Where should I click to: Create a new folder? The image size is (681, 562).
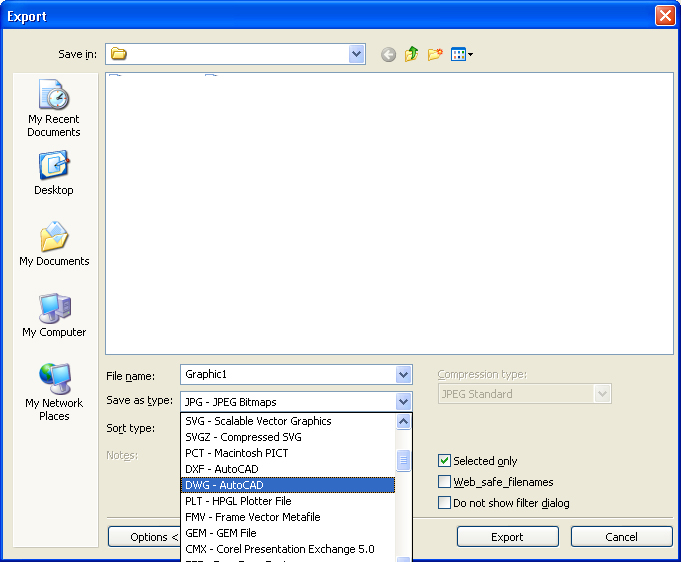pyautogui.click(x=435, y=55)
